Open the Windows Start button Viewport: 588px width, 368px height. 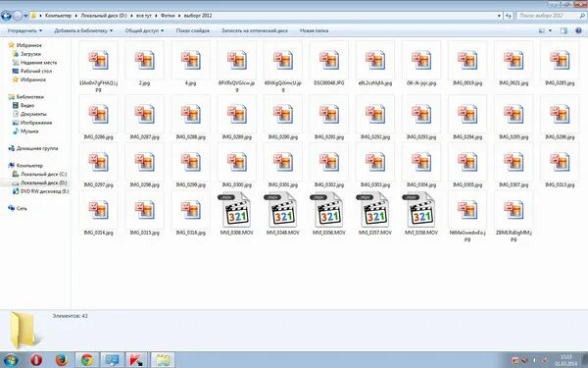(x=10, y=360)
